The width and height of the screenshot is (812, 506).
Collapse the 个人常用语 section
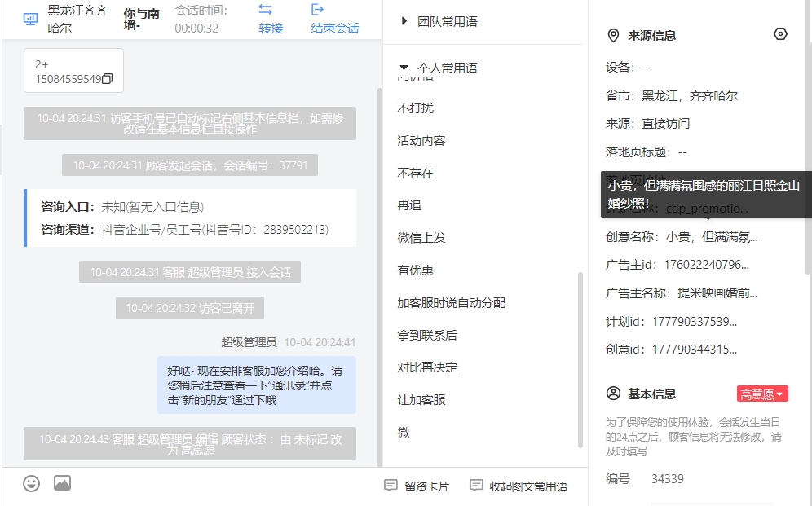[404, 68]
